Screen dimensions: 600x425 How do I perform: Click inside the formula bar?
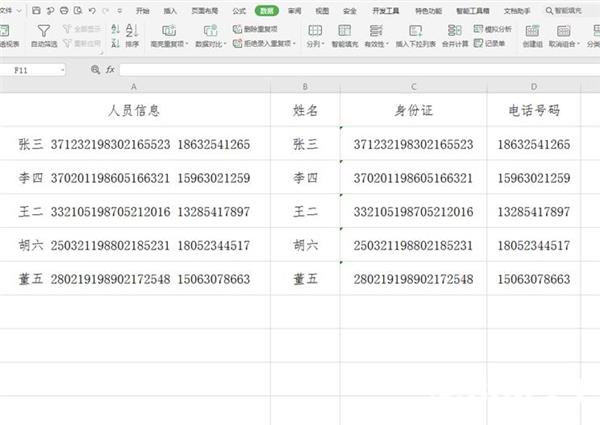pos(360,70)
